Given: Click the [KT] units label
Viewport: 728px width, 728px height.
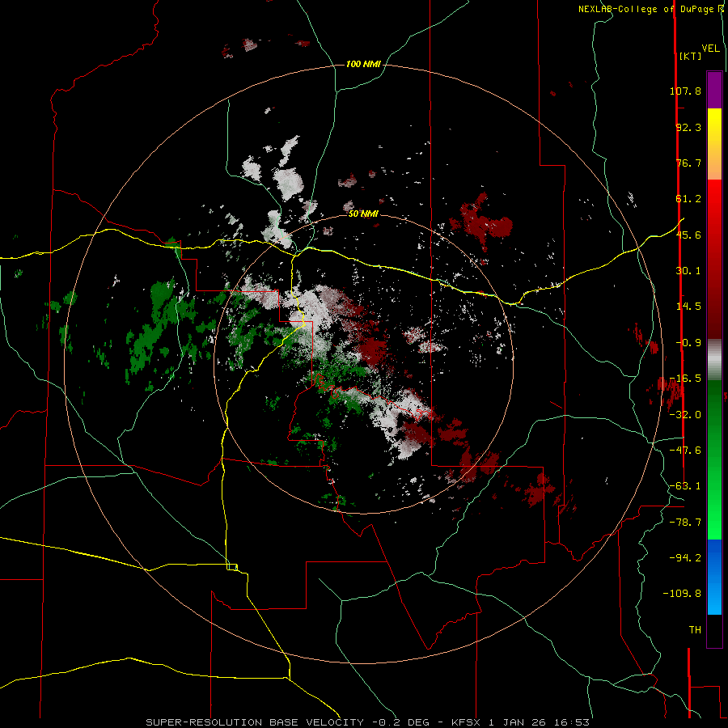Looking at the screenshot, I should (x=691, y=56).
